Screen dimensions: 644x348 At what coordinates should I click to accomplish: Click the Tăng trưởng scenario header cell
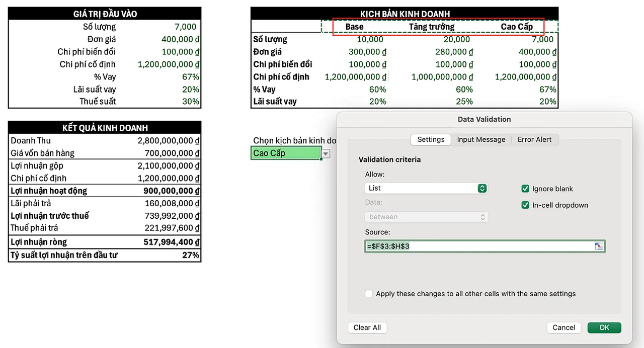pos(431,27)
